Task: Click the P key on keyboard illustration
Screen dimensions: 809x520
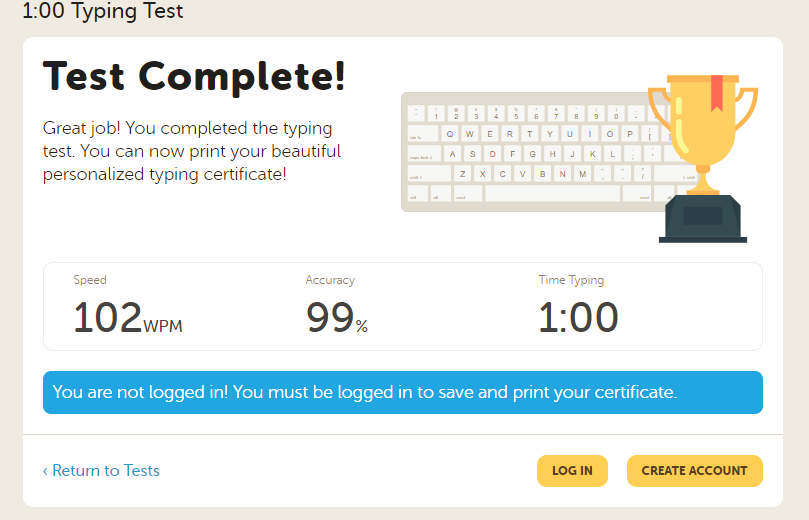Action: (630, 134)
